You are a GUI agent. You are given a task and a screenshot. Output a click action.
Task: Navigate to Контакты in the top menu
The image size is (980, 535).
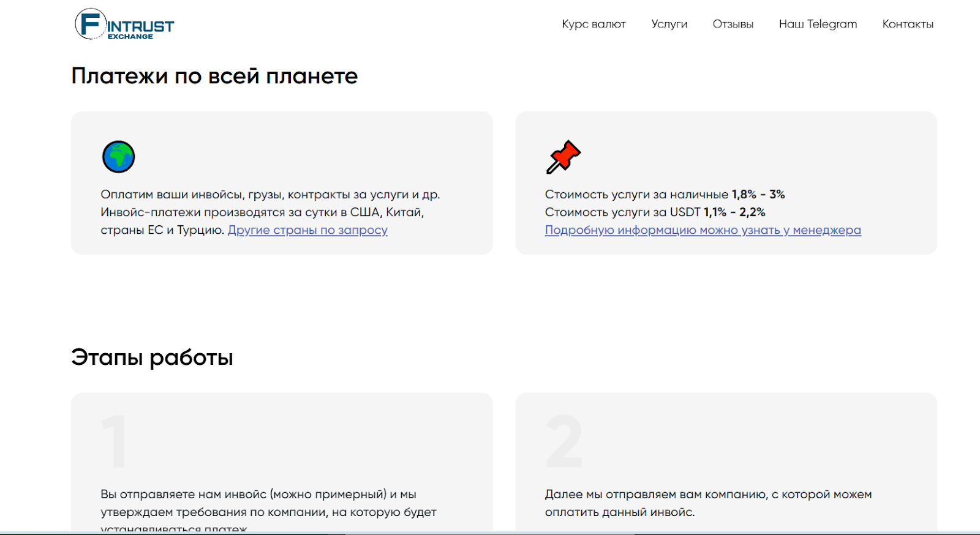pos(907,24)
